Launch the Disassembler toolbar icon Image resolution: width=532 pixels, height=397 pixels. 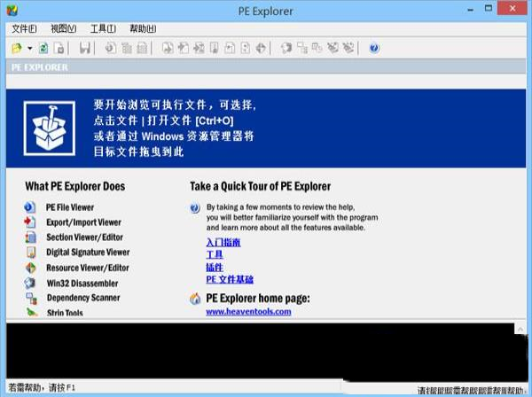286,48
